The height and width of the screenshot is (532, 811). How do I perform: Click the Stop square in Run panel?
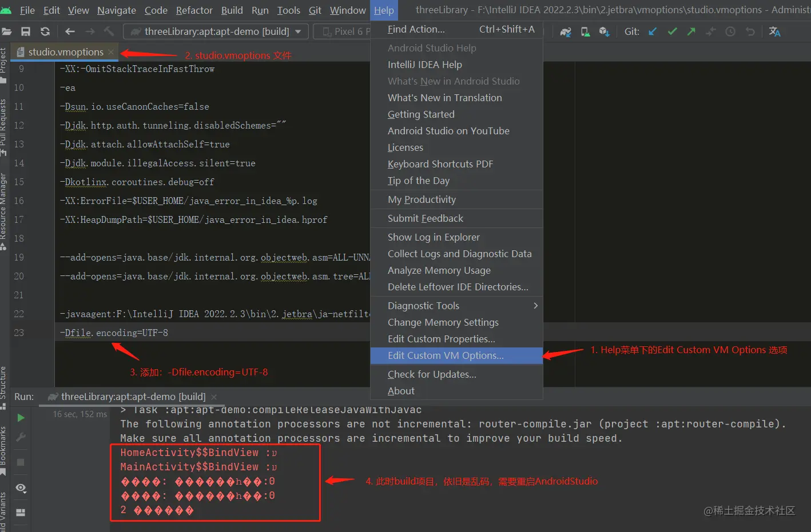(21, 462)
